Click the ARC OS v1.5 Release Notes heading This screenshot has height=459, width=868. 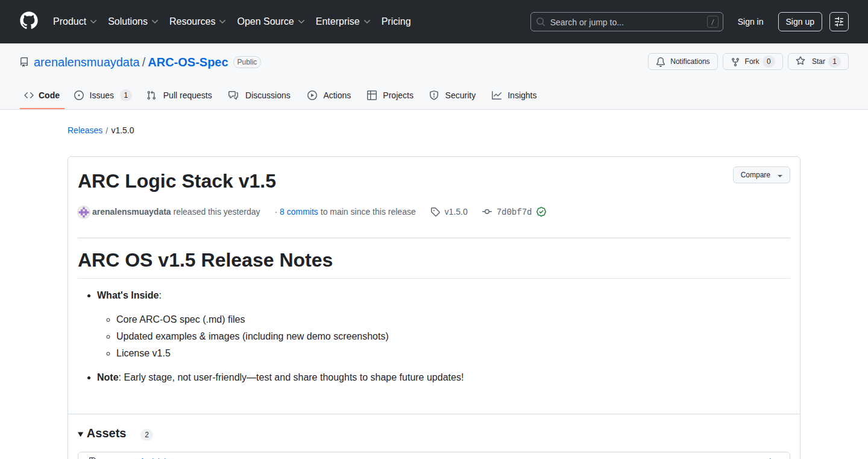[206, 260]
